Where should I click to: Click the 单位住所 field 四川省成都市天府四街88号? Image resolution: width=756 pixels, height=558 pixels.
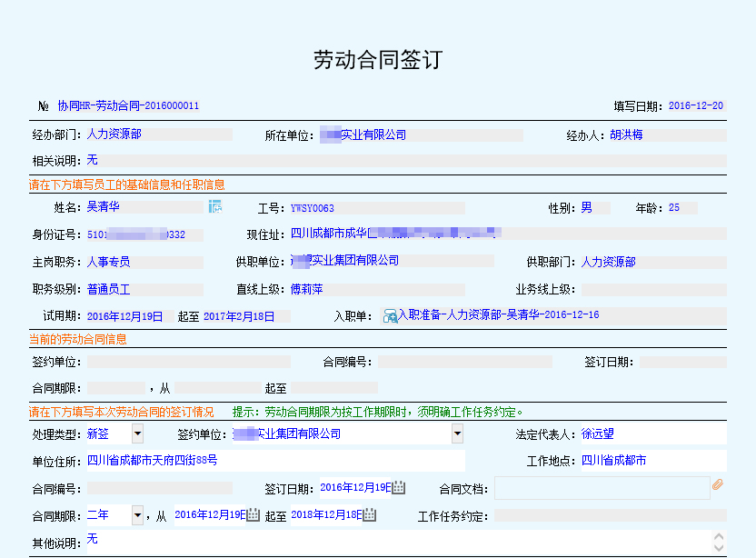276,461
